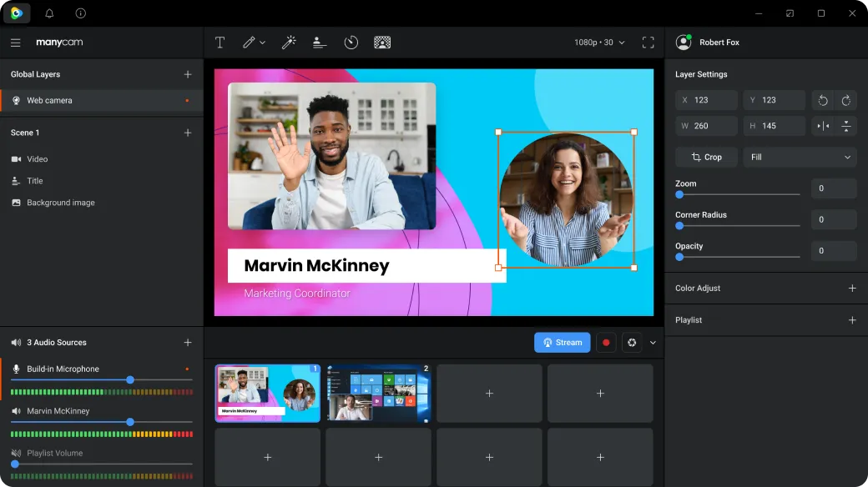
Task: Select the Web camera global layer
Action: click(50, 100)
